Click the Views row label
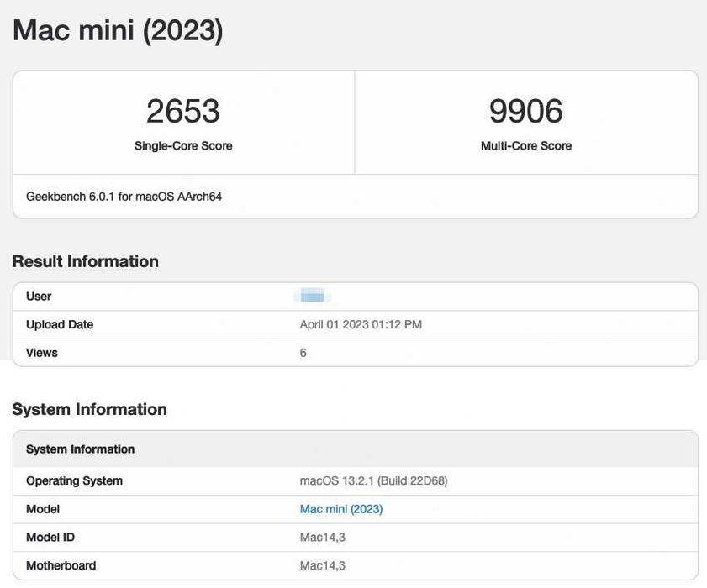This screenshot has width=707, height=588. click(42, 353)
